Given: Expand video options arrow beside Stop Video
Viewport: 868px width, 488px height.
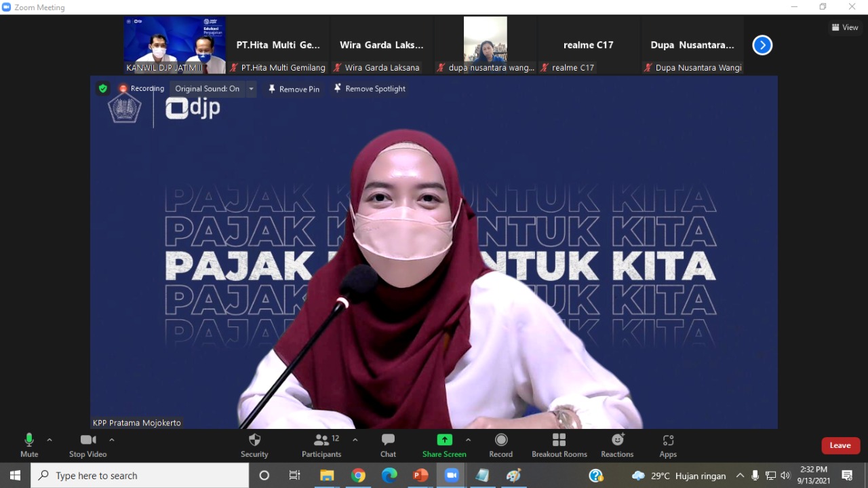Looking at the screenshot, I should [x=112, y=440].
